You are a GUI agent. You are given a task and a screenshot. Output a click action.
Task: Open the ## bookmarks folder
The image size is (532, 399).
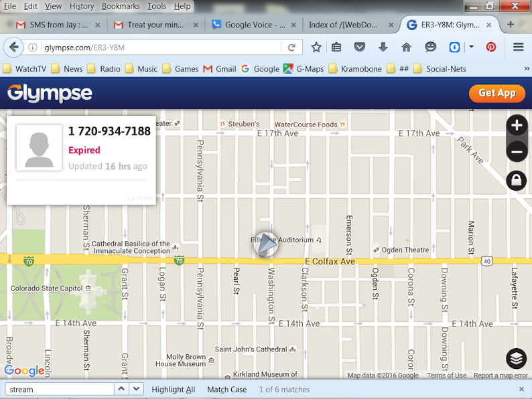tap(397, 69)
